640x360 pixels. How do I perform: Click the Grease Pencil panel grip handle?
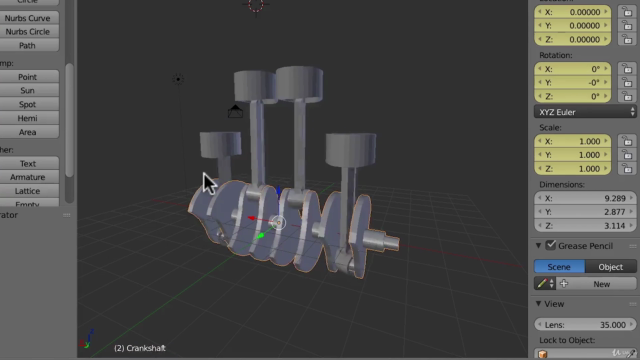(x=633, y=246)
